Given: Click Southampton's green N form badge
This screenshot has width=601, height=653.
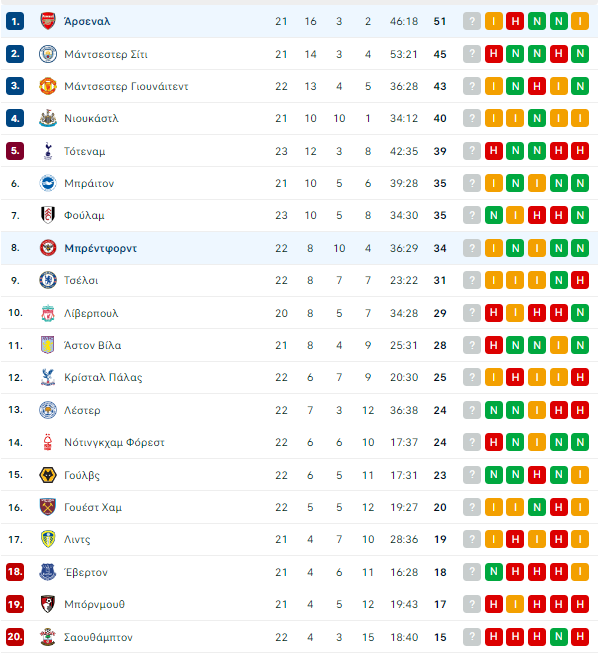Looking at the screenshot, I should 559,637.
